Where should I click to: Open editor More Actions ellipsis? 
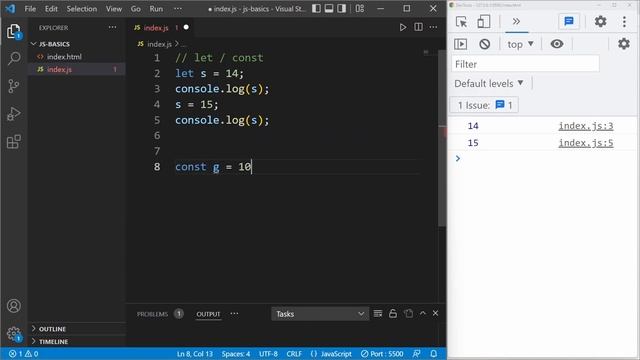point(433,27)
